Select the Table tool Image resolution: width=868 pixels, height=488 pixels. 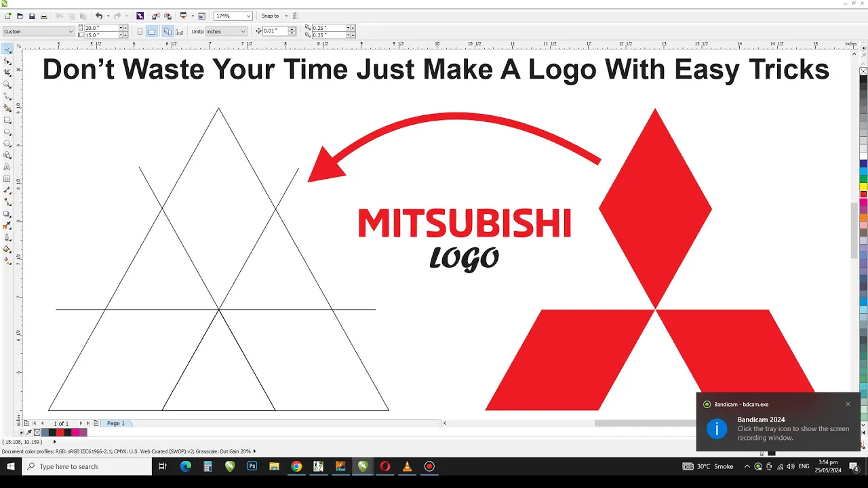[7, 178]
